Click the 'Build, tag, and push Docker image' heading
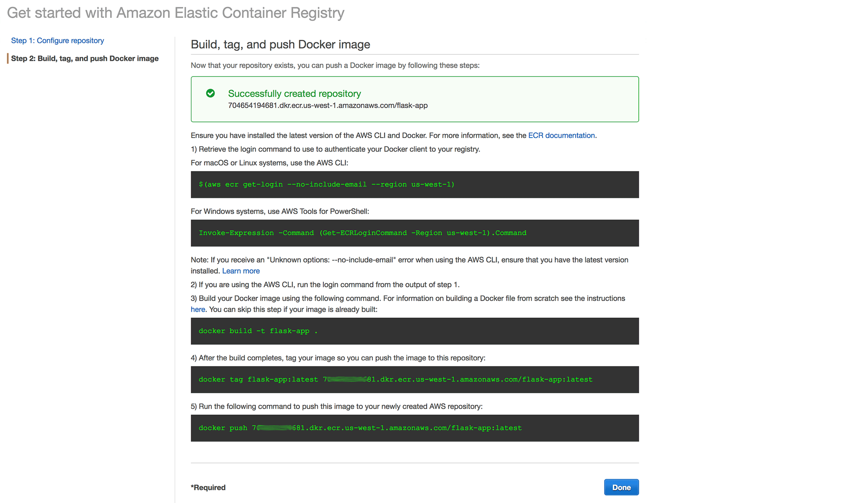 point(280,45)
